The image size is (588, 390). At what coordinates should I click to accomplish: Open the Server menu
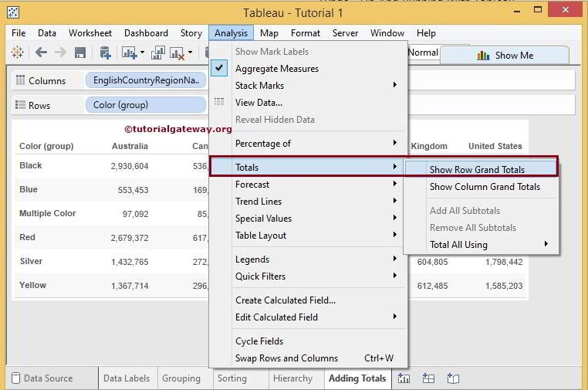coord(345,33)
